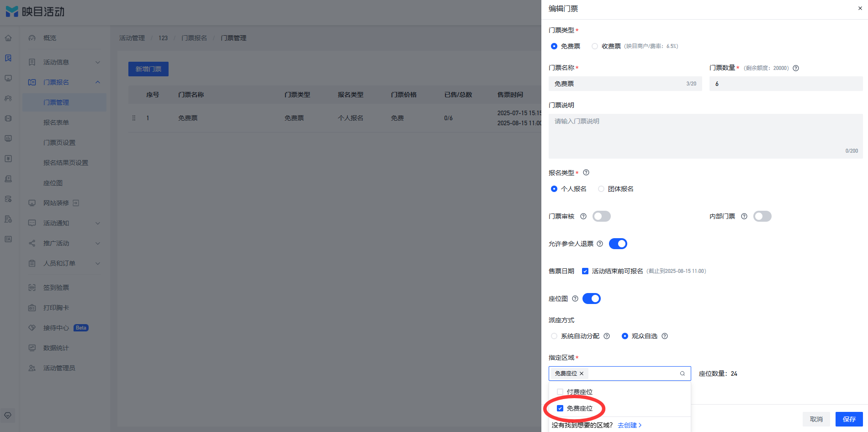Select the 收费票 radio button
Viewport: 868px width, 432px height.
click(x=595, y=46)
